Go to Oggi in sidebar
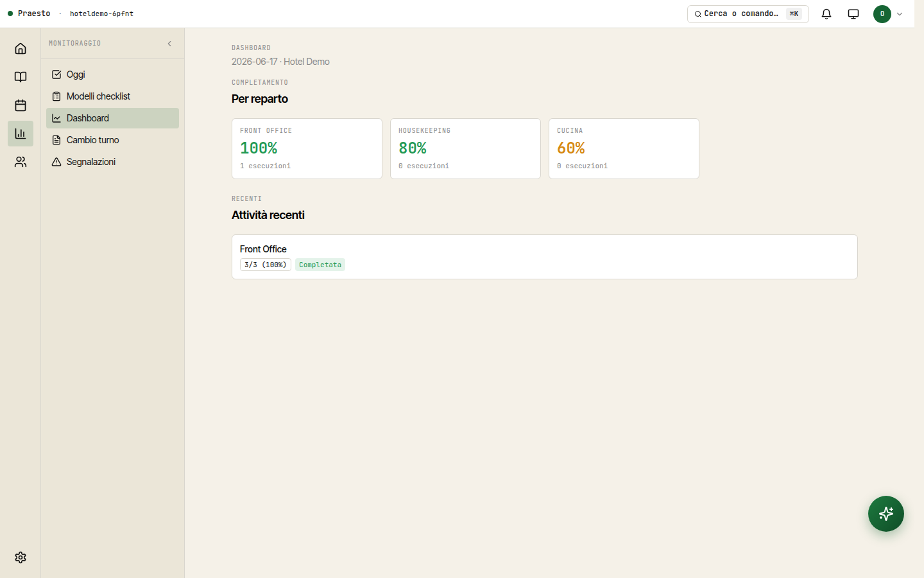The height and width of the screenshot is (578, 924). coord(112,74)
